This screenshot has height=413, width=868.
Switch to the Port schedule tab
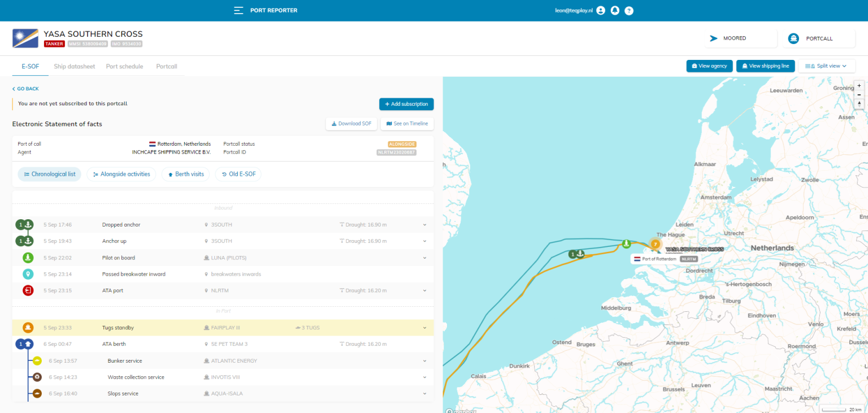click(x=124, y=66)
